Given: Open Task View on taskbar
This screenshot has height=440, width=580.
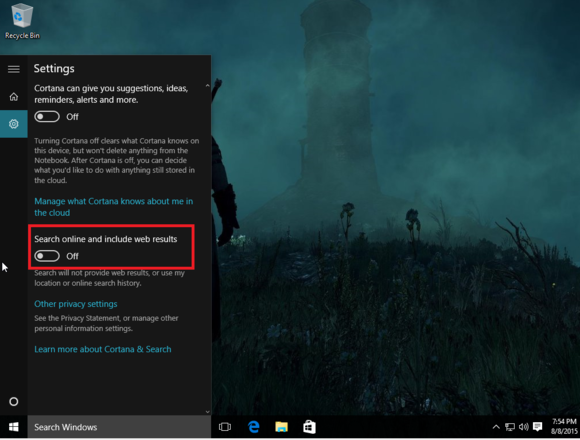Looking at the screenshot, I should (x=225, y=427).
